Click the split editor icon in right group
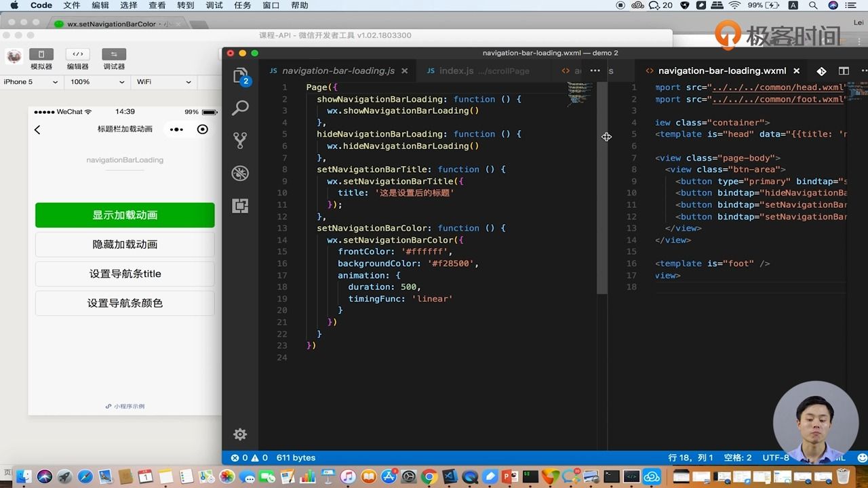The height and width of the screenshot is (488, 868). 844,70
